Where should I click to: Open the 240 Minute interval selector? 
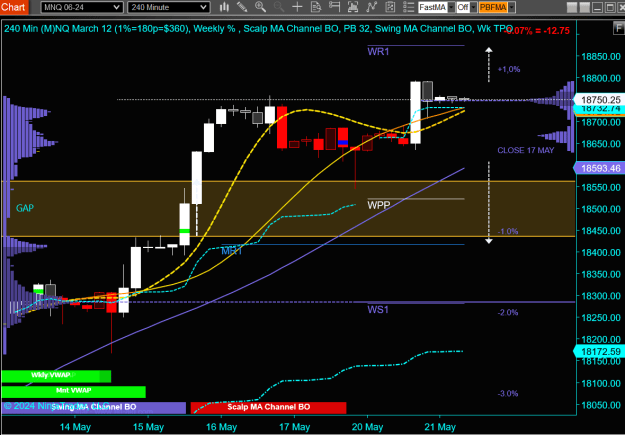169,7
